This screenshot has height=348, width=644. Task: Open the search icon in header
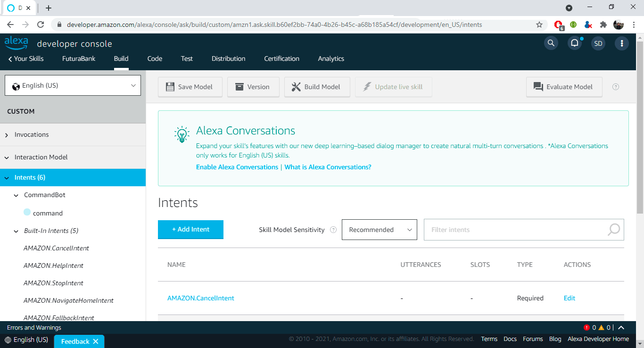pyautogui.click(x=551, y=43)
